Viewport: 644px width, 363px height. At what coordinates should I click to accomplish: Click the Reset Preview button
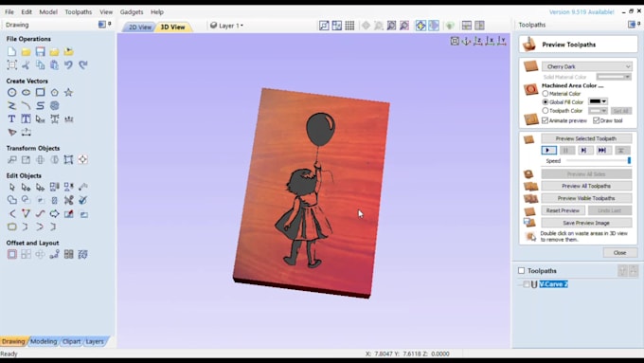click(x=563, y=210)
